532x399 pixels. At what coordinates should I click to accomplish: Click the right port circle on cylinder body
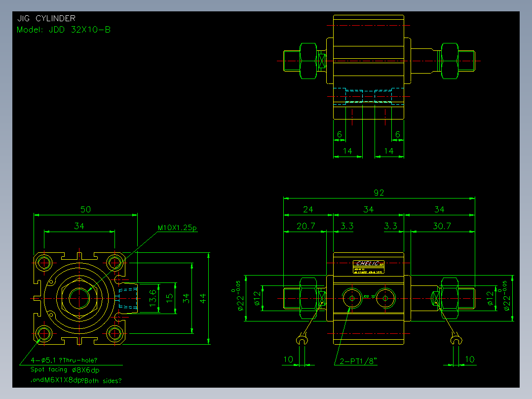tap(385, 298)
